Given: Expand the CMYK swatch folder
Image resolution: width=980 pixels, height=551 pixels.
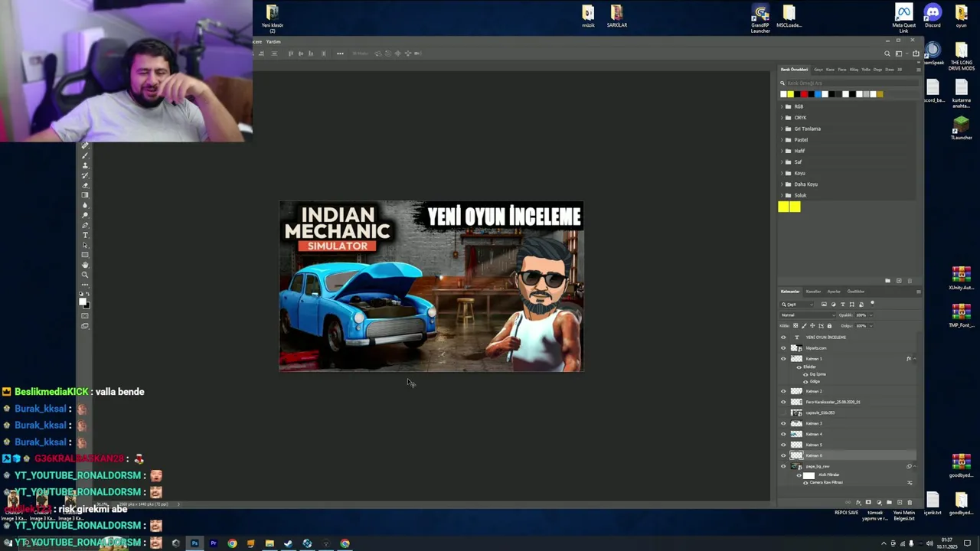Looking at the screenshot, I should click(782, 118).
